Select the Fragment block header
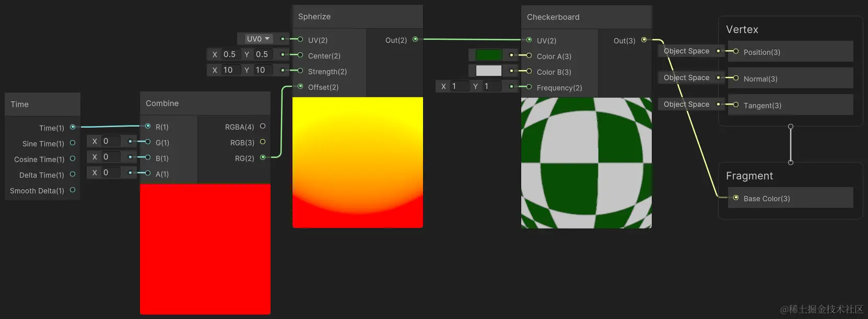Image resolution: width=868 pixels, height=319 pixels. (749, 176)
